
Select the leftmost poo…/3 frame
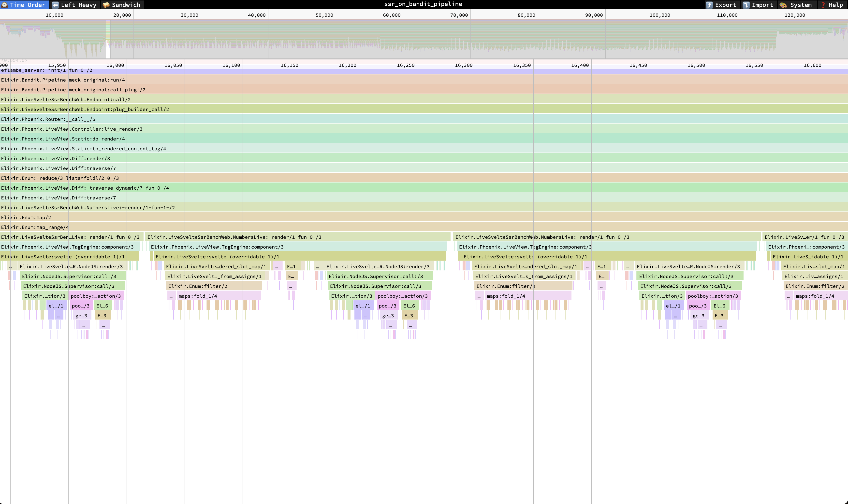tap(81, 306)
